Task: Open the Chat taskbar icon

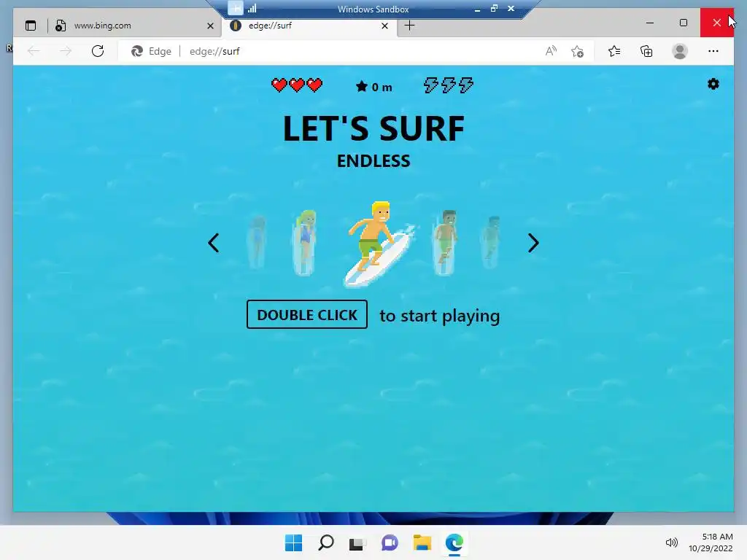Action: tap(390, 542)
